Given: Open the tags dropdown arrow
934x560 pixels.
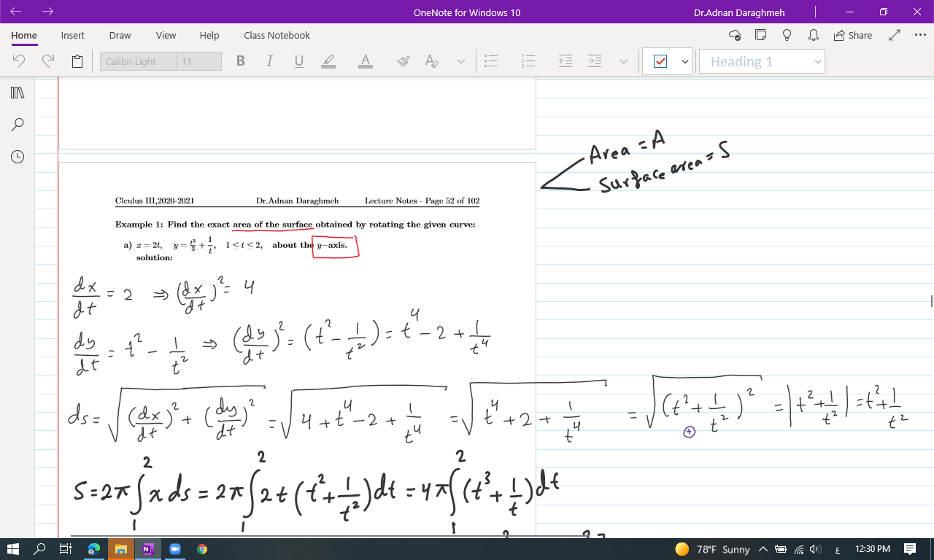Looking at the screenshot, I should point(684,61).
